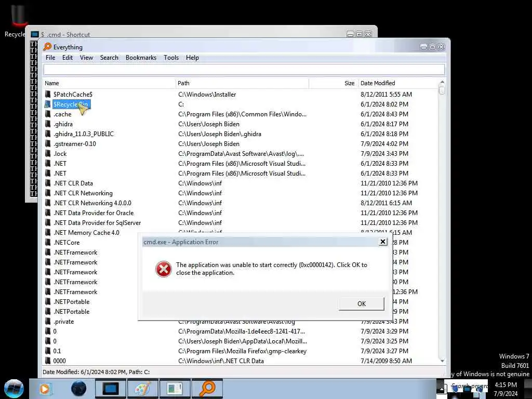The height and width of the screenshot is (399, 532).
Task: Click the .NET CLR Data folder icon
Action: tap(48, 183)
